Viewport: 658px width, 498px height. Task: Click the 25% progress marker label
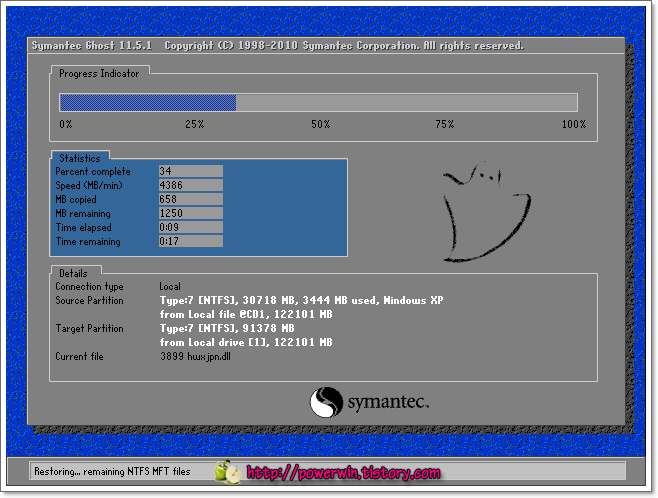point(195,124)
